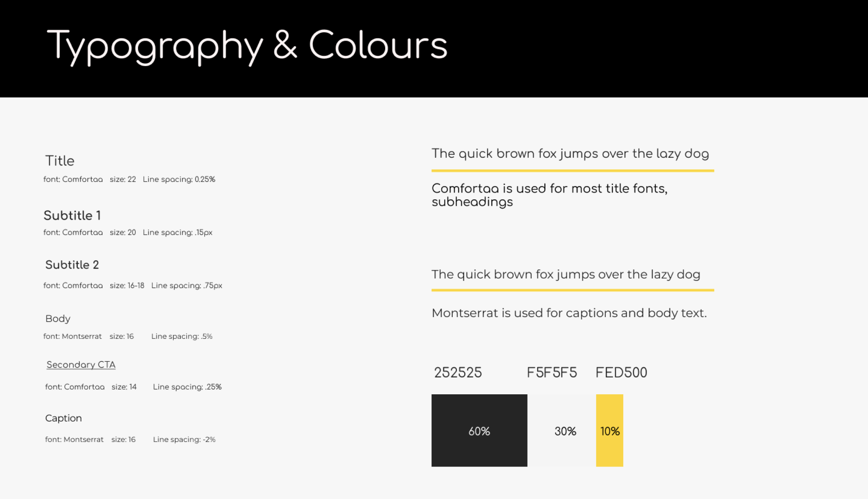Viewport: 868px width, 499px height.
Task: Click the Body font Montserrat label
Action: [71, 336]
